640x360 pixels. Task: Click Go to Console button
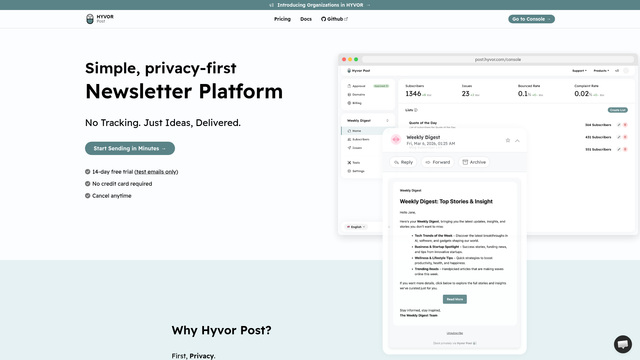(531, 19)
